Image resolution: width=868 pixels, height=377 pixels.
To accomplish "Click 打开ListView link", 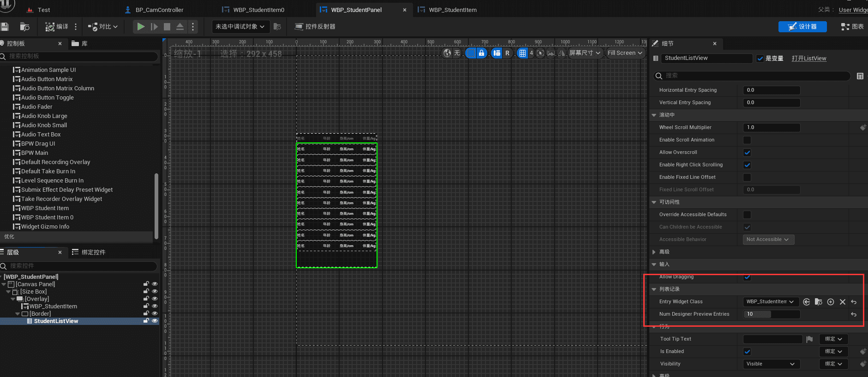I will 809,59.
